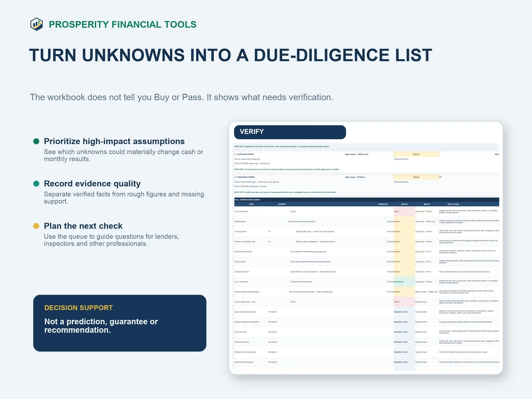Click the 'Required repairs and stabilization' row label
This screenshot has height=399, width=532.
tap(247, 292)
